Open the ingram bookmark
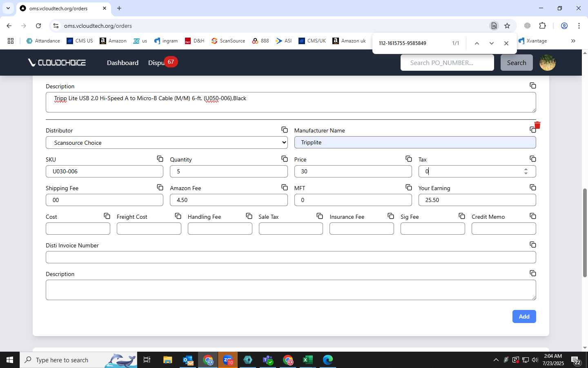 [x=166, y=41]
